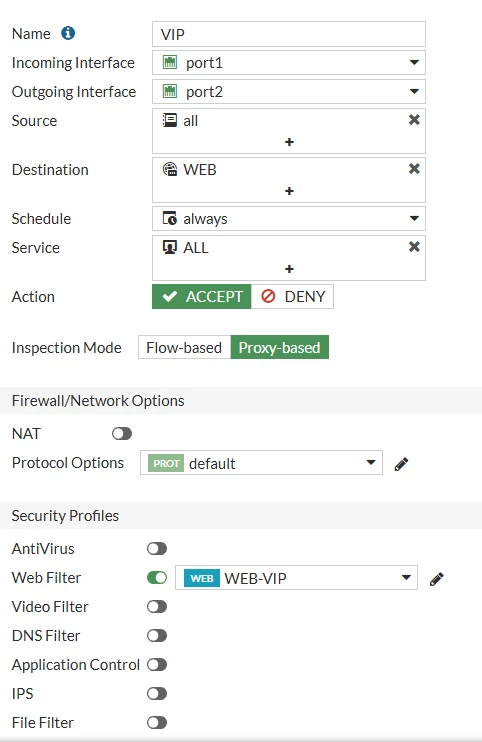Remove the 'all' source entry
Viewport: 482px width, 742px height.
[x=414, y=120]
